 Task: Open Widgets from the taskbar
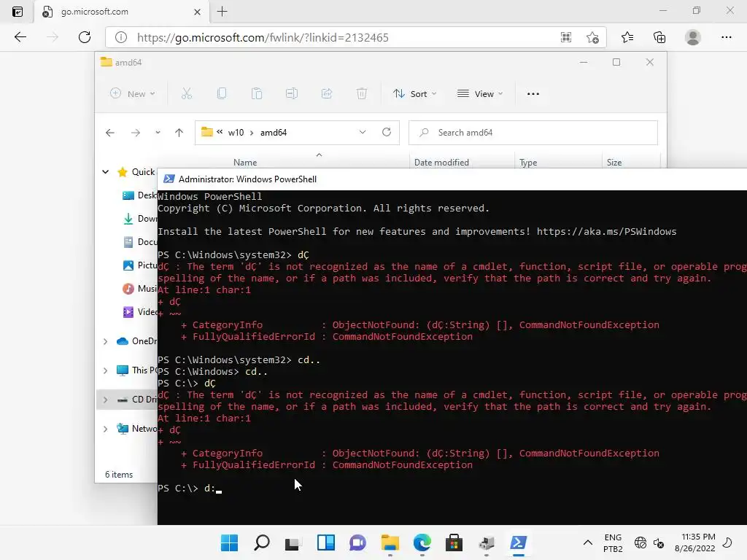click(x=326, y=542)
